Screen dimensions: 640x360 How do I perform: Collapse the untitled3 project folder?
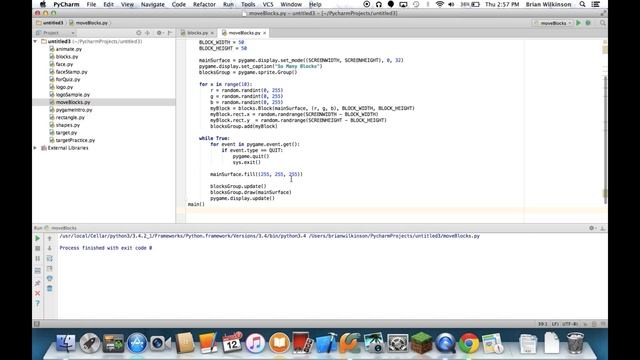36,42
